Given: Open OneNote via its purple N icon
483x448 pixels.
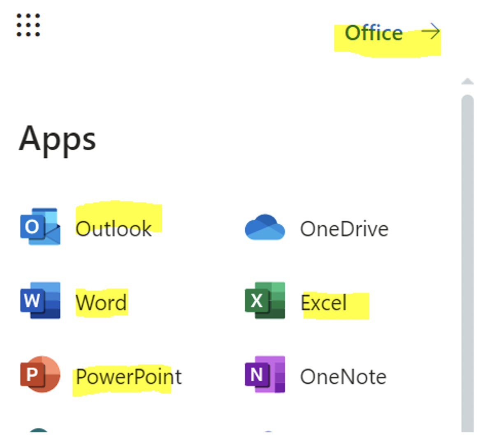Looking at the screenshot, I should 265,375.
